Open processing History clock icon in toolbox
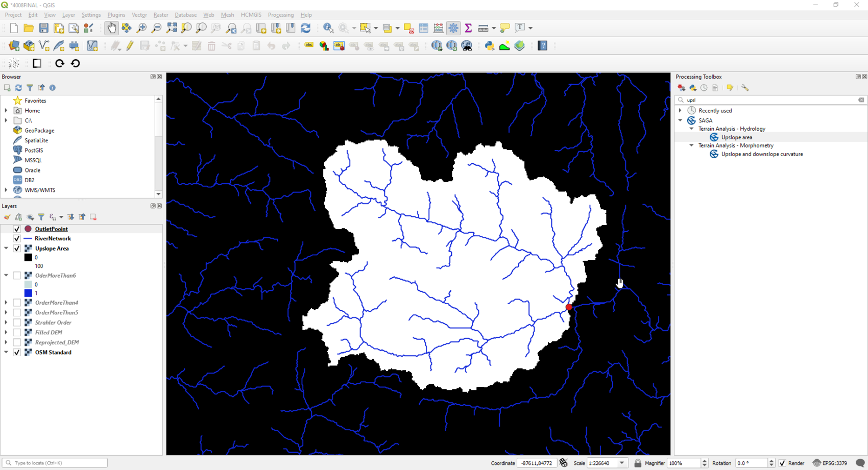Viewport: 868px width, 470px height. pyautogui.click(x=704, y=87)
